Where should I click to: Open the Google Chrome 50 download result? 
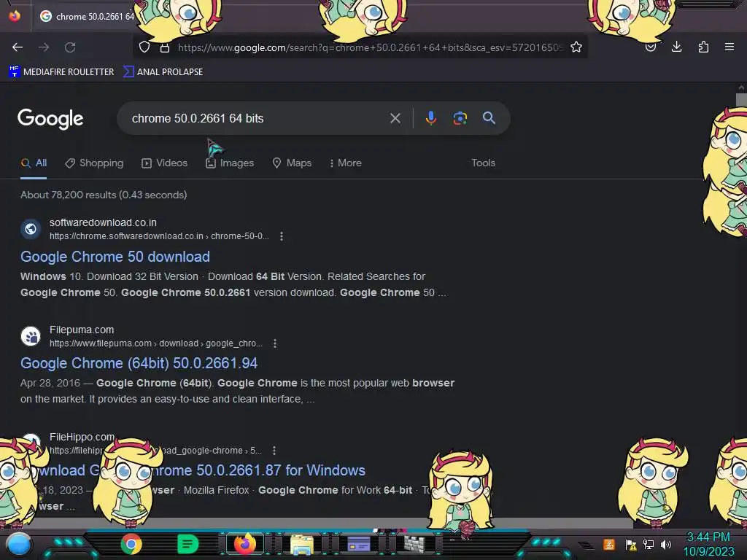[x=115, y=257]
